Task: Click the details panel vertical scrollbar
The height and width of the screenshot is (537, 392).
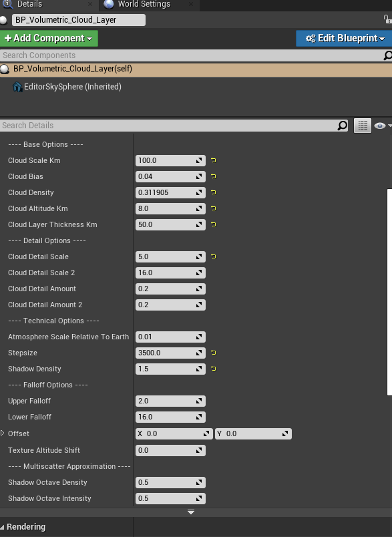Action: pyautogui.click(x=389, y=292)
